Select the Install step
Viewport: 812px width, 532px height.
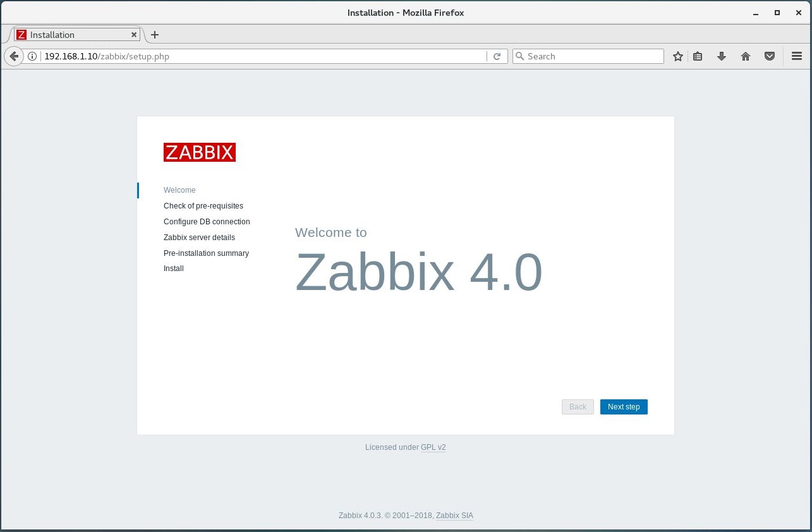click(x=174, y=269)
